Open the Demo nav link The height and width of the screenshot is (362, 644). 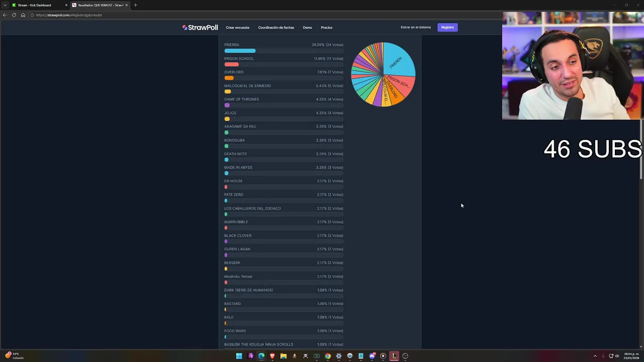(x=307, y=28)
